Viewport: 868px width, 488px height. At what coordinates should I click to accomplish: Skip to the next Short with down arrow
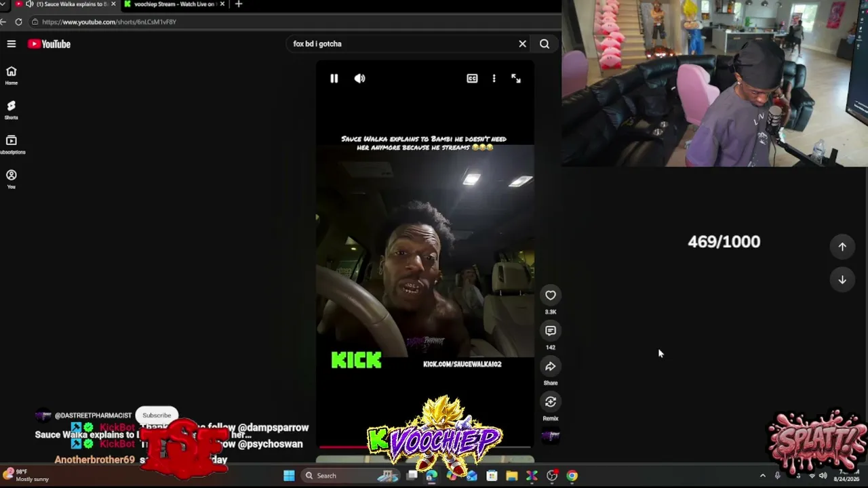coord(842,279)
